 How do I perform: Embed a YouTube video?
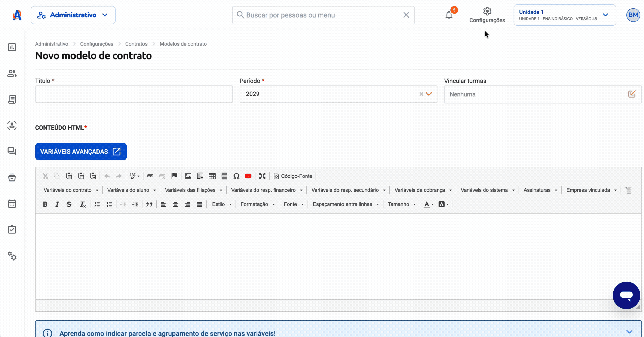click(248, 176)
